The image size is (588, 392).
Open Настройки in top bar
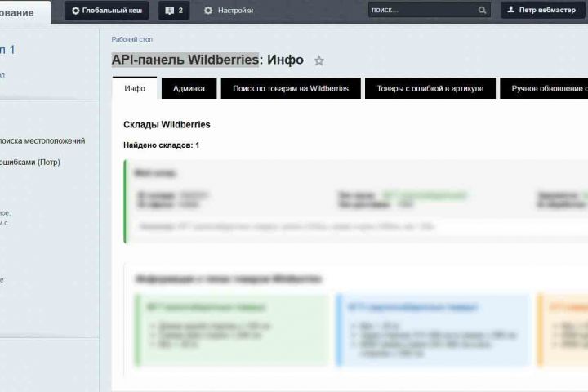pos(229,11)
